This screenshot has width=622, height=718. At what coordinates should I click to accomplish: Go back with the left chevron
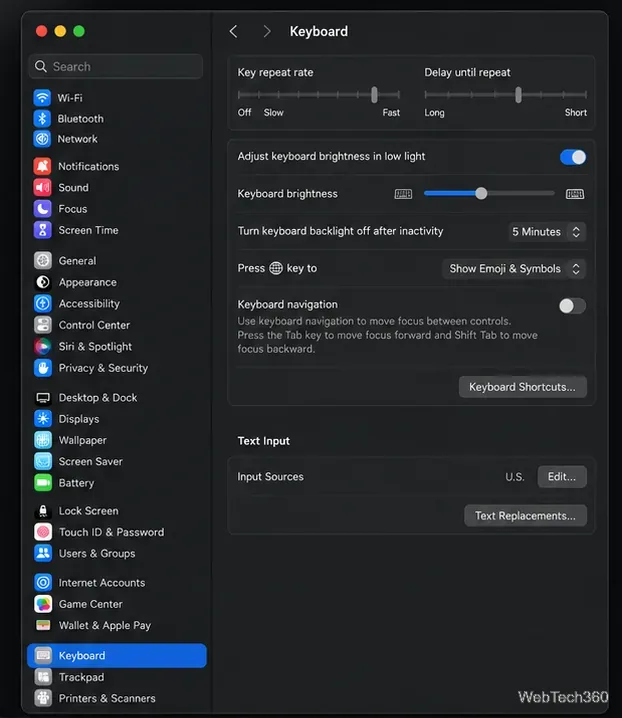[234, 31]
